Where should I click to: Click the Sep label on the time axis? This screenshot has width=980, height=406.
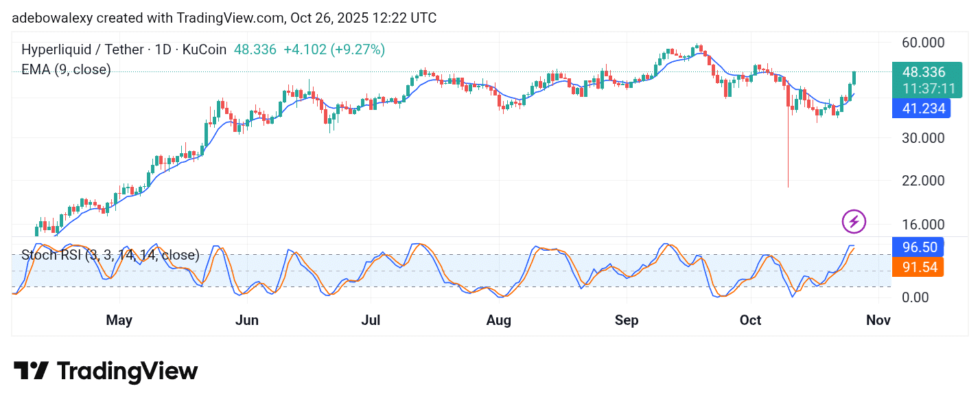626,320
